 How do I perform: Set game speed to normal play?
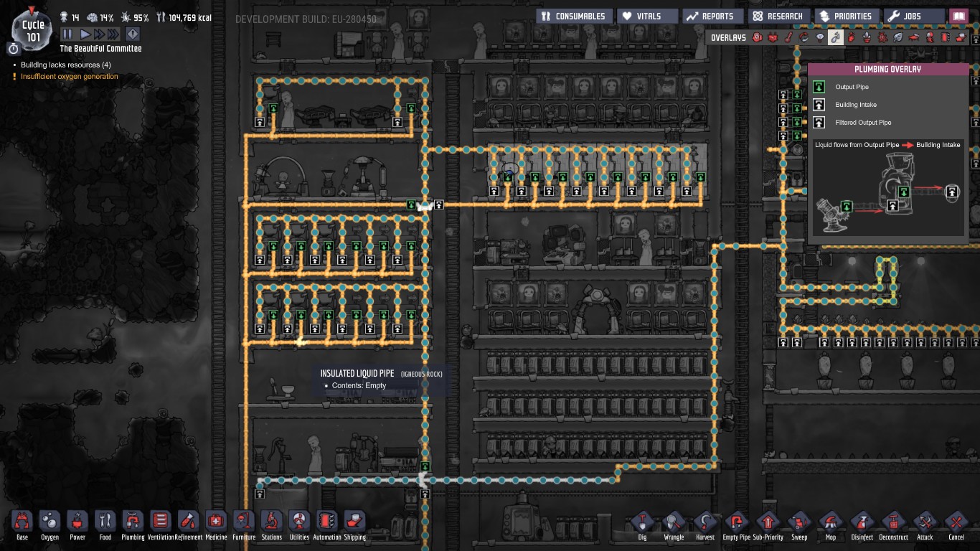click(x=85, y=34)
